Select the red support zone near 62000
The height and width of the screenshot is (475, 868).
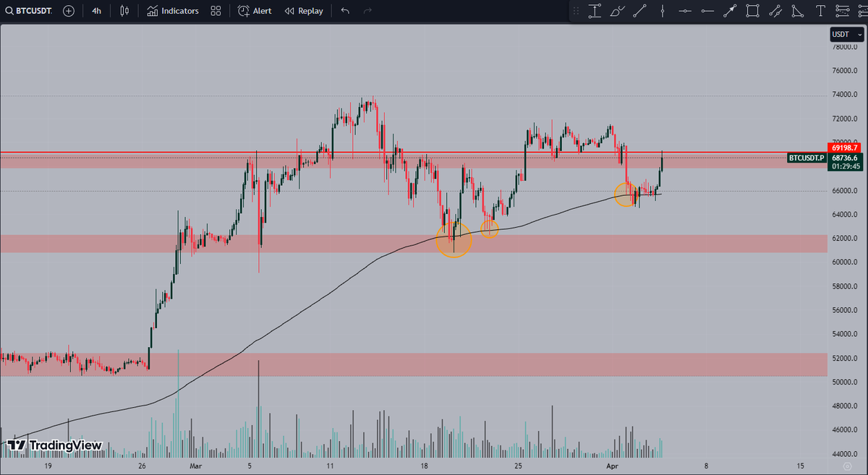[x=413, y=244]
